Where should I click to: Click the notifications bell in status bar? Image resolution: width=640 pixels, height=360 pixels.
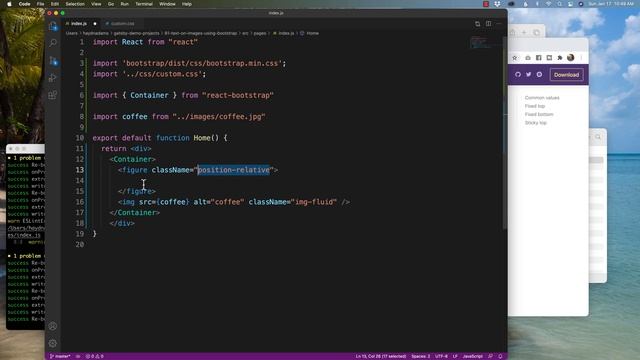click(x=500, y=356)
